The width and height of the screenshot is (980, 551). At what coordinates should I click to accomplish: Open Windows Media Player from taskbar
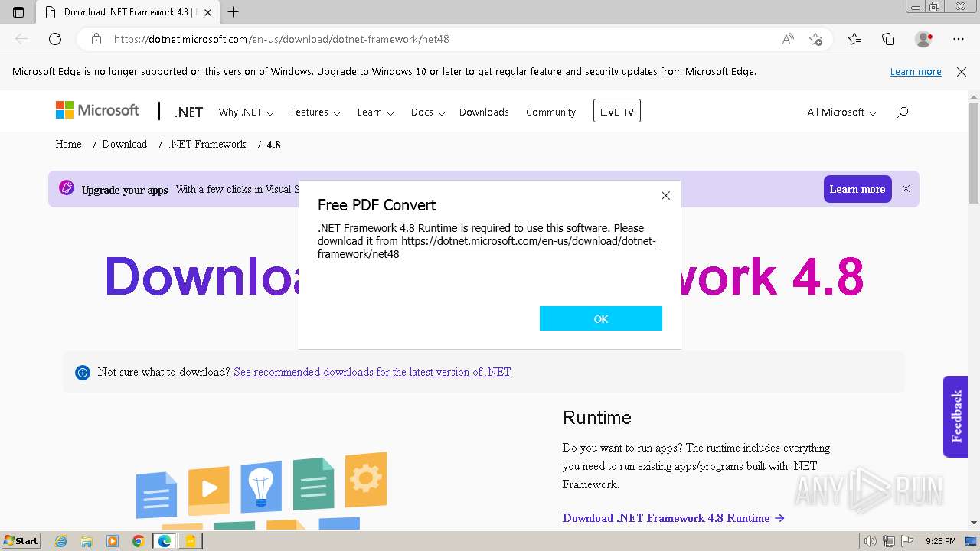pos(113,541)
